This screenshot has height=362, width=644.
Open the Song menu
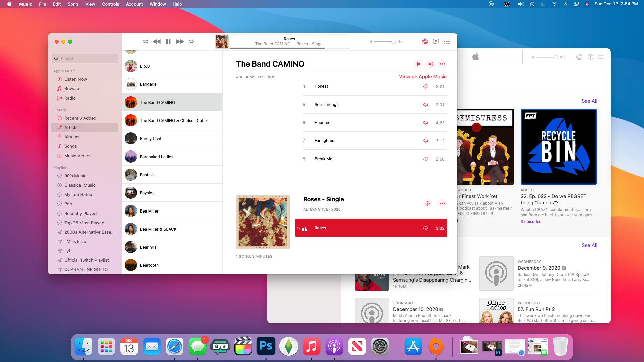pyautogui.click(x=73, y=4)
